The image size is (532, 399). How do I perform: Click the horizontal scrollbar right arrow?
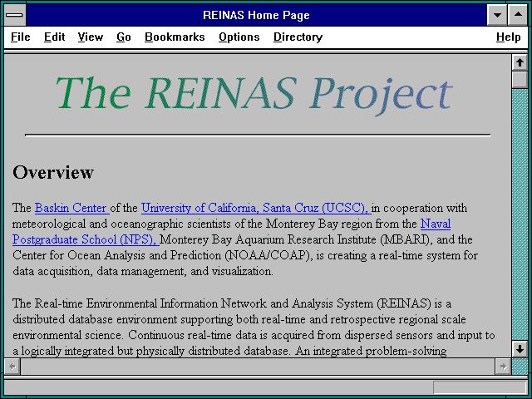click(x=503, y=367)
